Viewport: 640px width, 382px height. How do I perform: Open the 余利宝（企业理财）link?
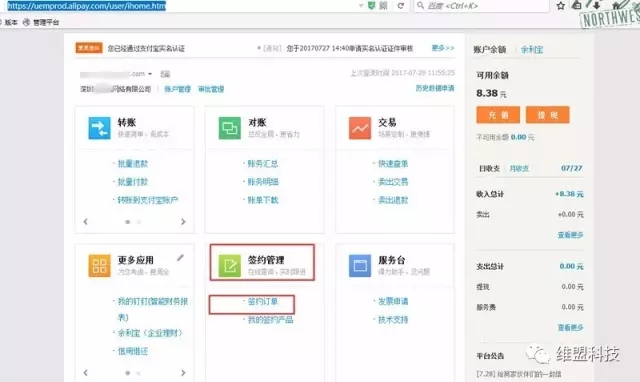[x=150, y=333]
